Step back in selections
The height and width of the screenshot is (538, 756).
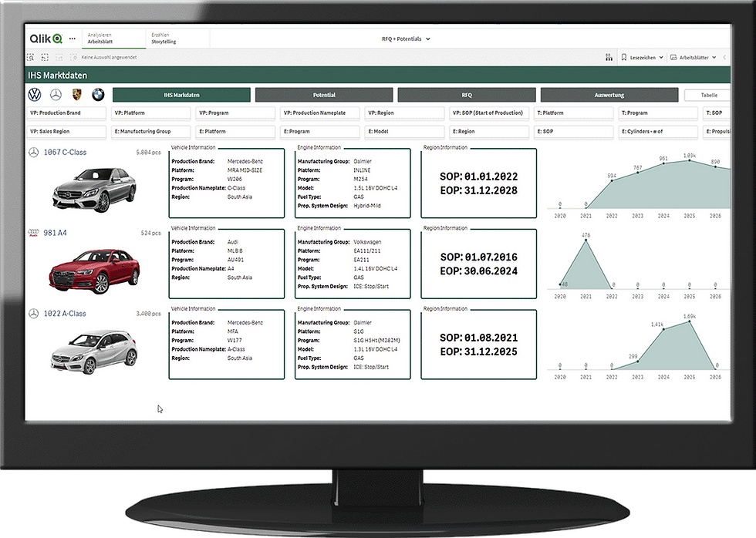45,57
